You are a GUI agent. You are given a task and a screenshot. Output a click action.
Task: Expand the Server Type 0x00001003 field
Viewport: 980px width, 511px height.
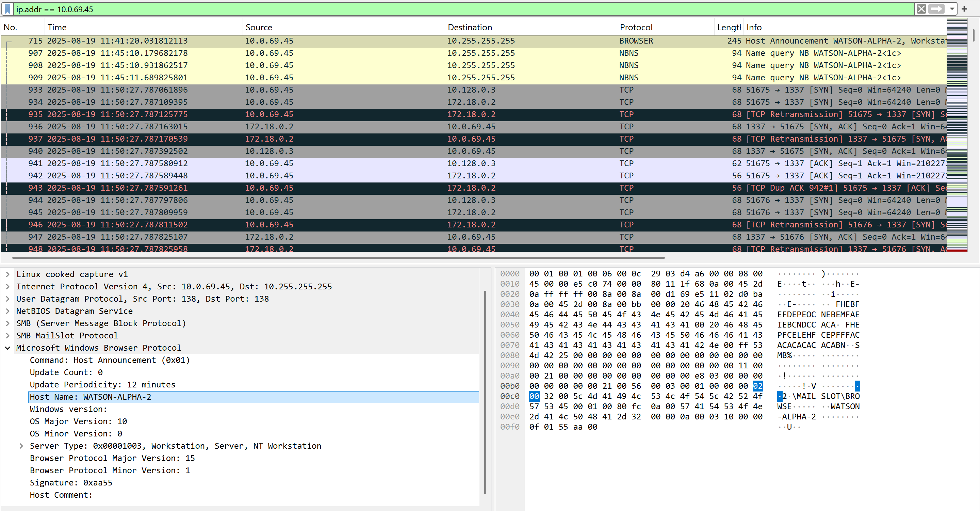coord(21,446)
